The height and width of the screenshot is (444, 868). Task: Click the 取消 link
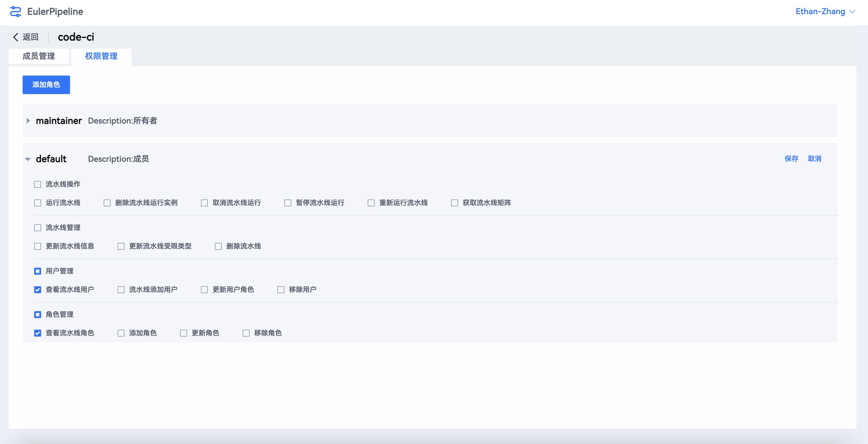(x=814, y=159)
